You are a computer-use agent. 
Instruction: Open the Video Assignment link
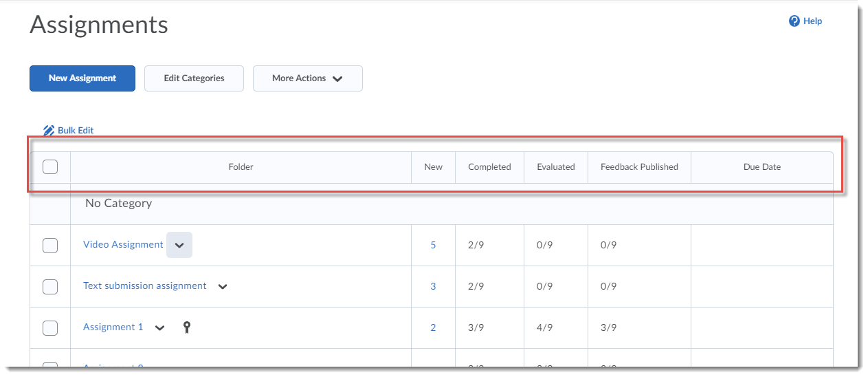(x=123, y=244)
